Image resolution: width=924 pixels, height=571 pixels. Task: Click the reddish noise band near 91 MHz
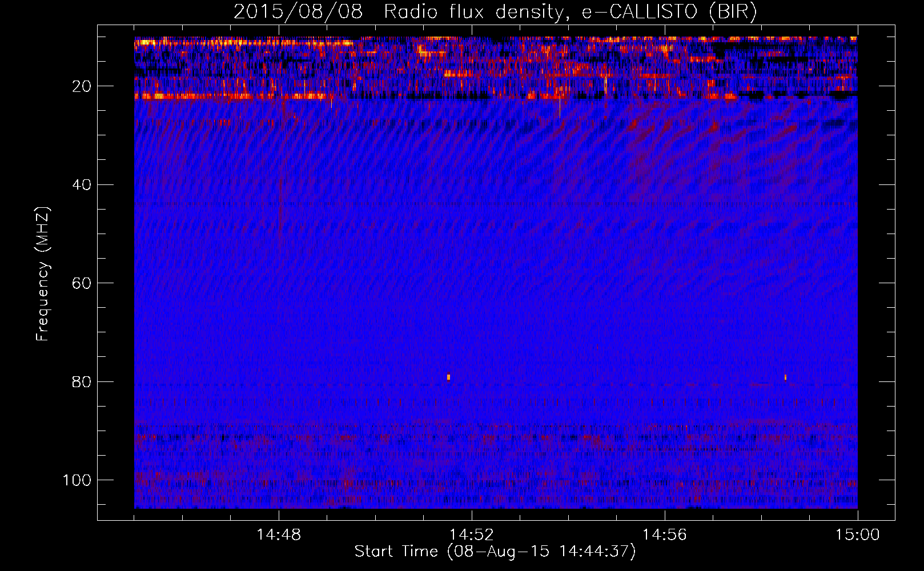click(496, 439)
